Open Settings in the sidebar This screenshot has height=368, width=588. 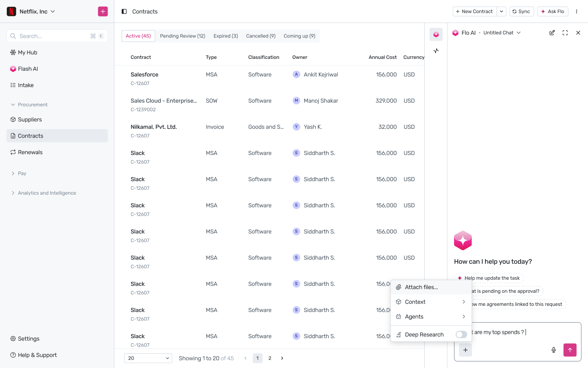(57, 339)
